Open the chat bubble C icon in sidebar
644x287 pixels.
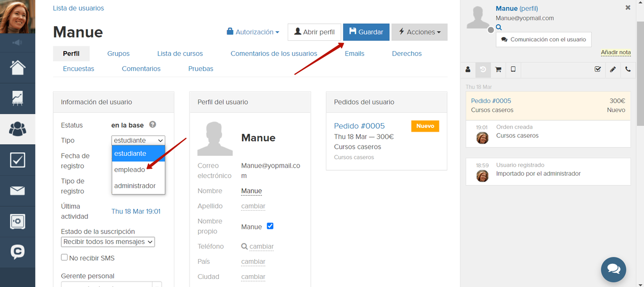pos(18,252)
